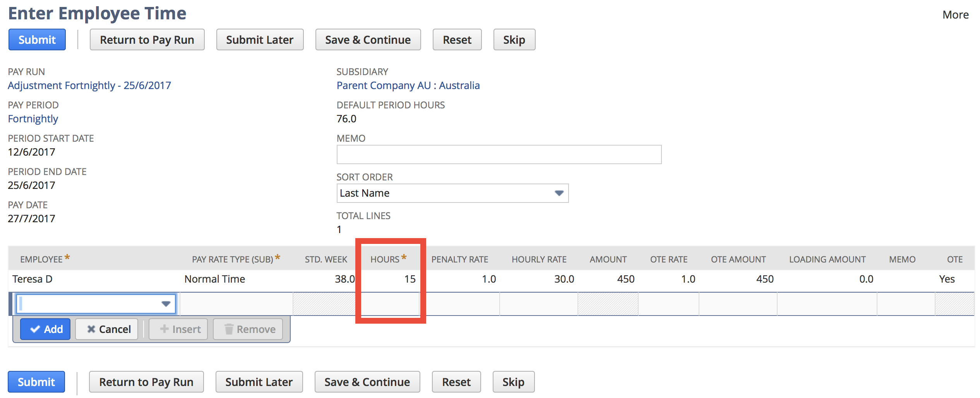Open the Fortnightly pay period link

[x=33, y=118]
